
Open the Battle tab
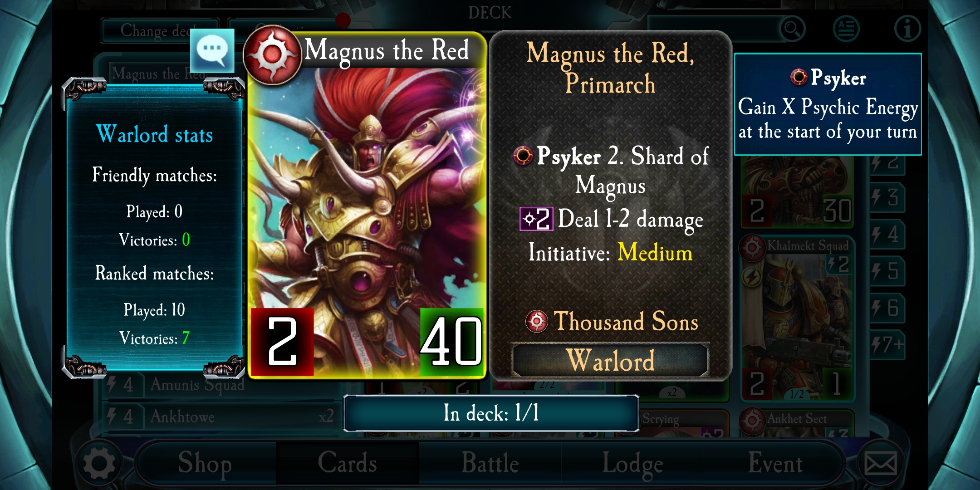point(490,464)
